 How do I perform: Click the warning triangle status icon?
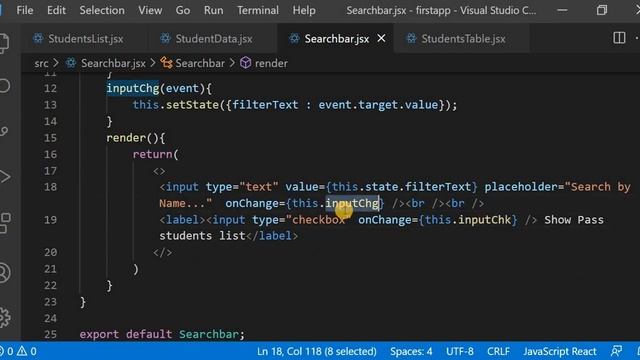coord(22,351)
